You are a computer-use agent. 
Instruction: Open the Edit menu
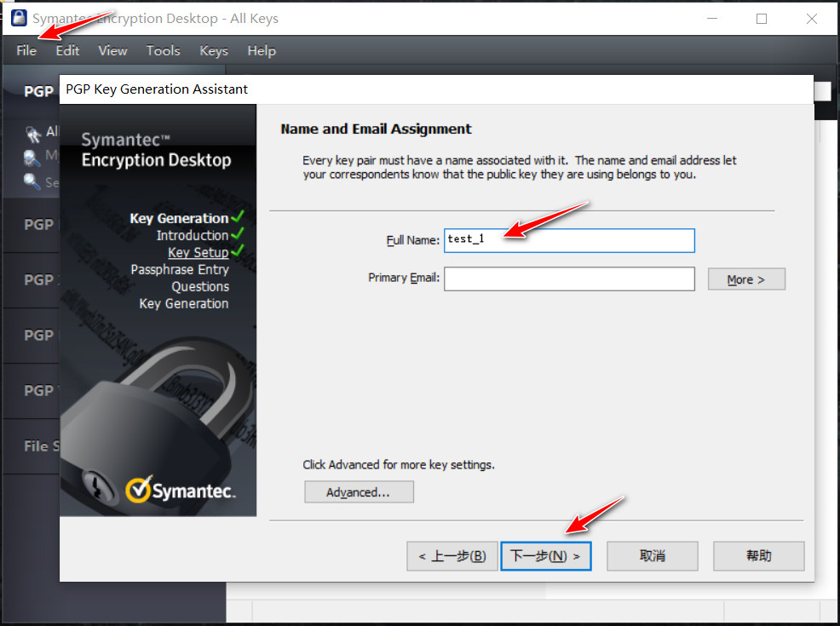(x=67, y=51)
